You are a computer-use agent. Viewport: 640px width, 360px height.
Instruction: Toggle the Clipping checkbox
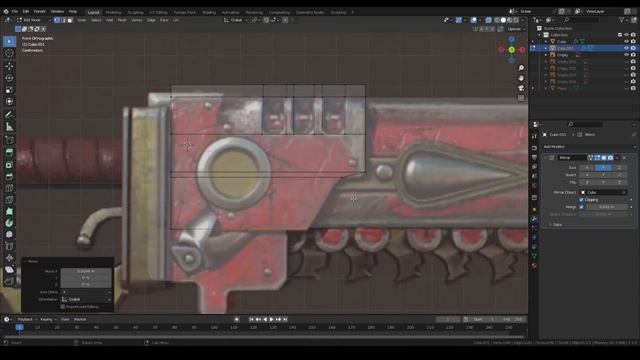click(581, 200)
